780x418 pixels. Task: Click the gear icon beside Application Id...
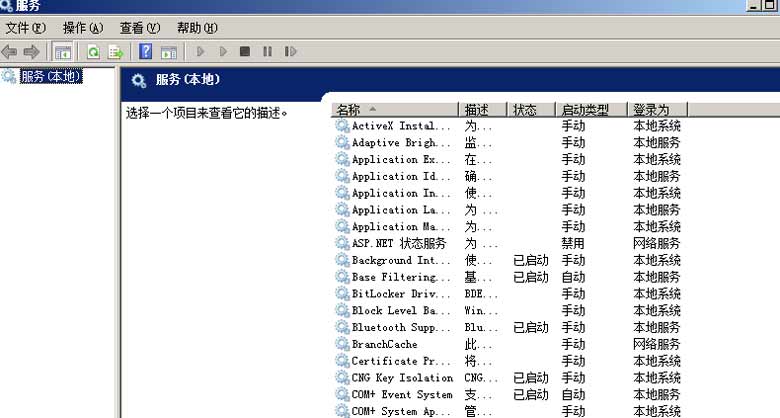coord(342,176)
